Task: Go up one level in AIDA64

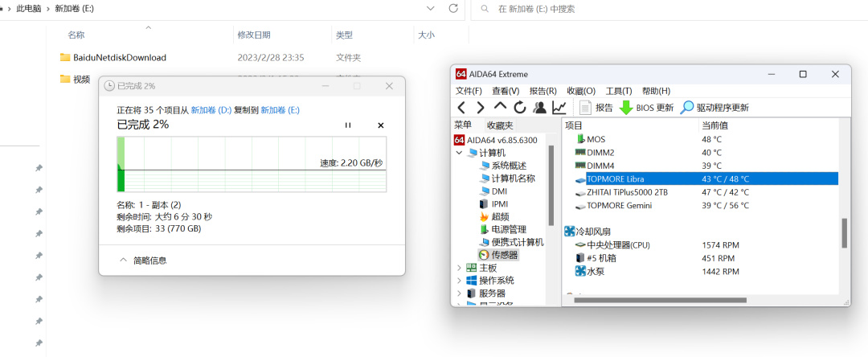Action: 500,106
